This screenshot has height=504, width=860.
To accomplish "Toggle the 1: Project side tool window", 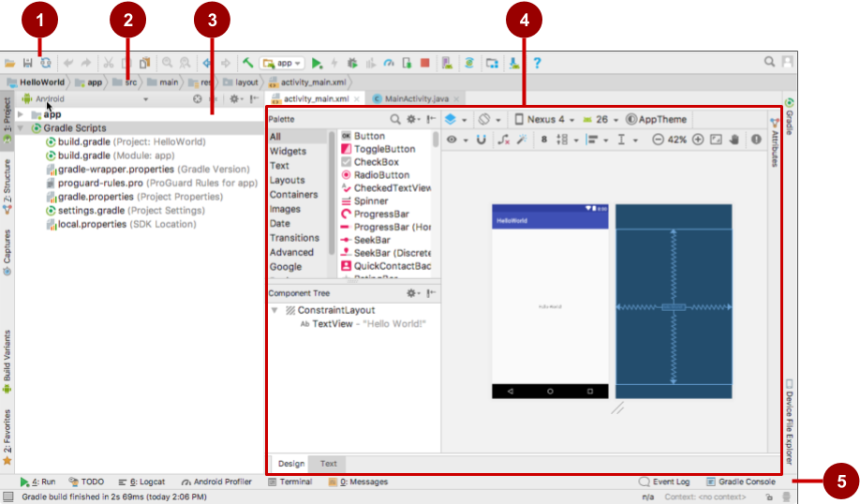I will point(7,120).
